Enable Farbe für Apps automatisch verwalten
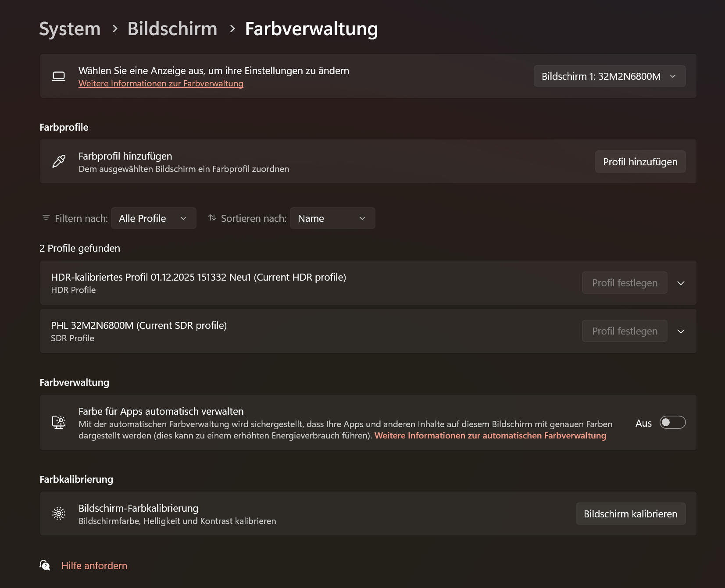Screen dimensions: 725x588 coord(672,422)
